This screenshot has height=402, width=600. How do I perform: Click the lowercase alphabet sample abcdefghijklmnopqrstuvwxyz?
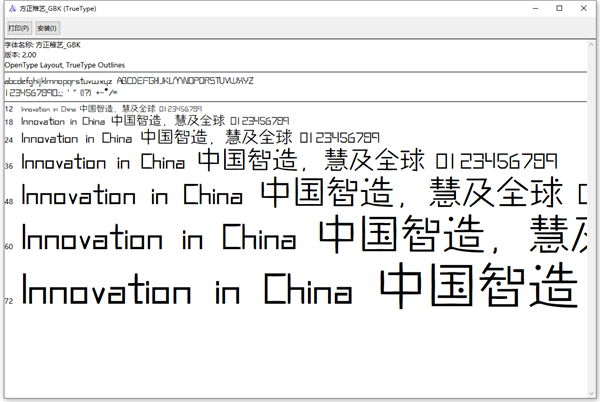click(58, 81)
